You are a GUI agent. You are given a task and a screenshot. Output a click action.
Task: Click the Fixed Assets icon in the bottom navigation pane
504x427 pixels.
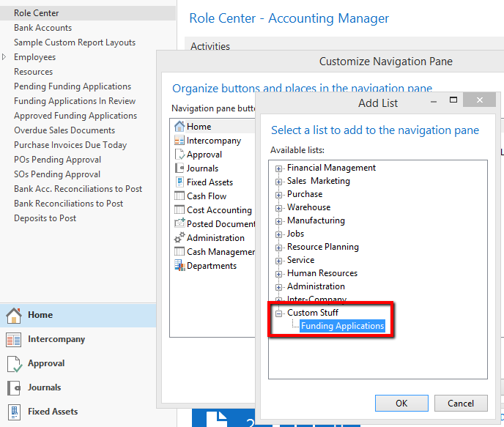[x=14, y=412]
